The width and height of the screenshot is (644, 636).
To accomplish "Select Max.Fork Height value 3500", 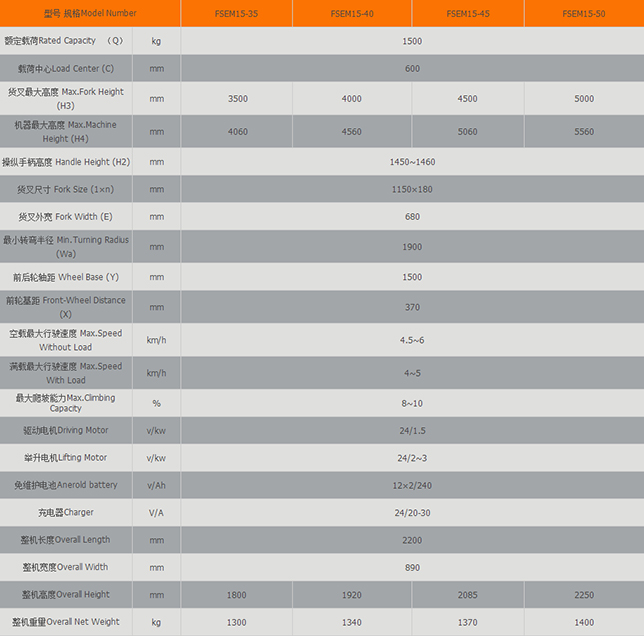I will tap(237, 99).
